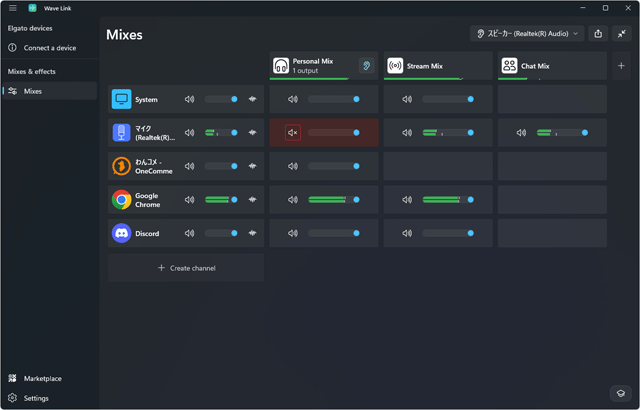Mute Google Chrome in Stream Mix
This screenshot has height=410, width=640.
click(407, 200)
